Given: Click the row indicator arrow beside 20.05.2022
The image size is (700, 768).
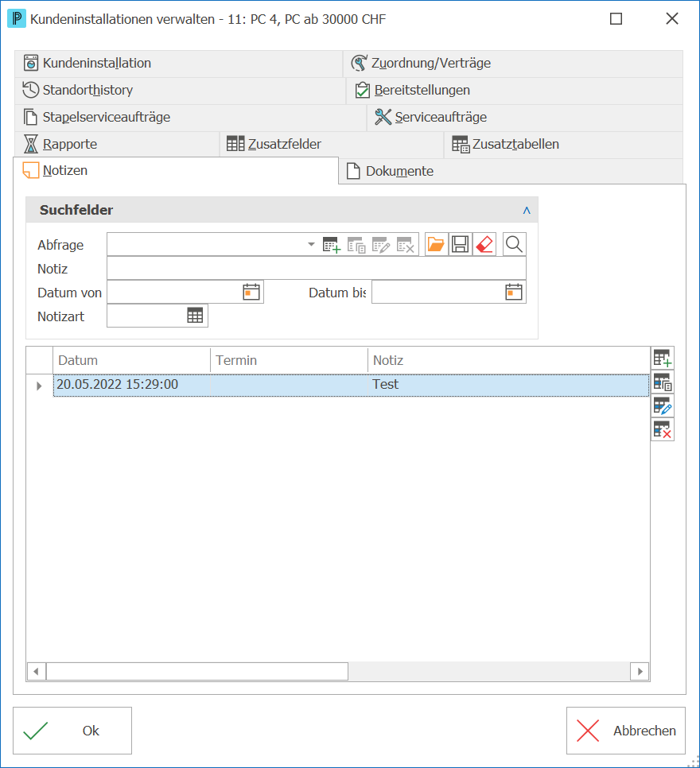Looking at the screenshot, I should (x=39, y=386).
